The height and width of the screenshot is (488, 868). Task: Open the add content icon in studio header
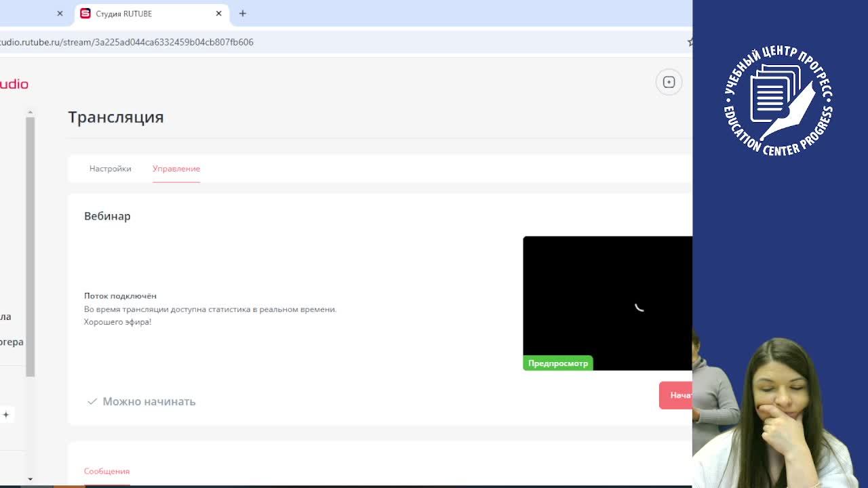[x=669, y=82]
